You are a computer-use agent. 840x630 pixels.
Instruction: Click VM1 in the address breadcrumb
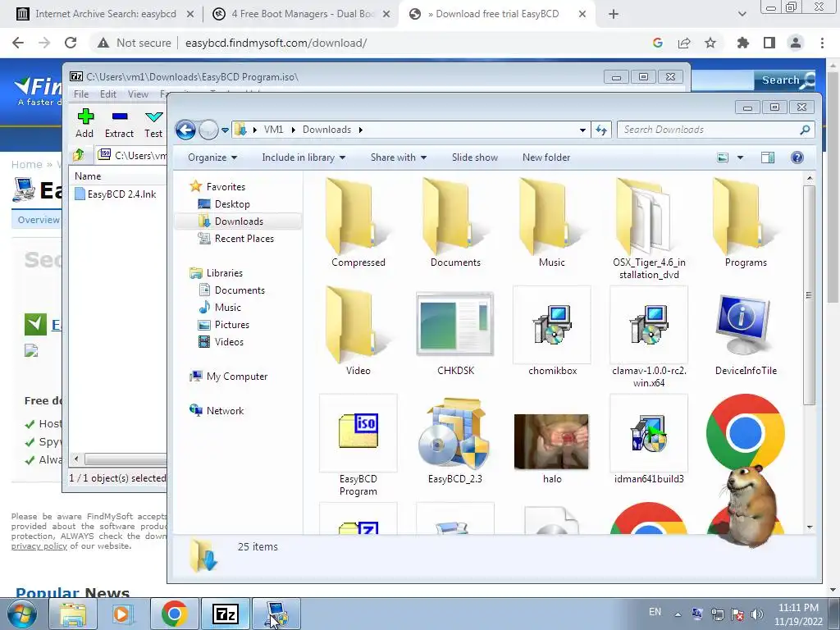(x=273, y=130)
